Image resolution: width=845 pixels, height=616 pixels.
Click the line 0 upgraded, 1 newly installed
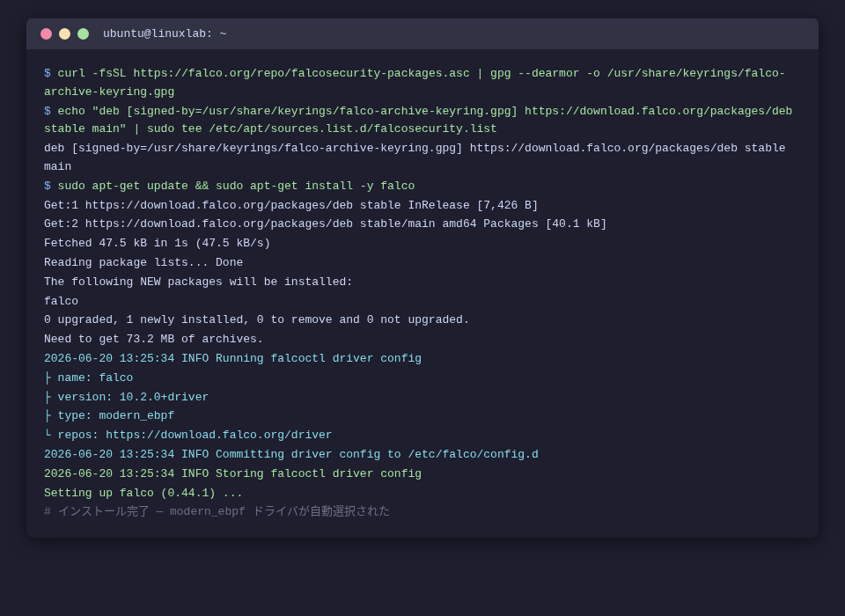pyautogui.click(x=256, y=319)
